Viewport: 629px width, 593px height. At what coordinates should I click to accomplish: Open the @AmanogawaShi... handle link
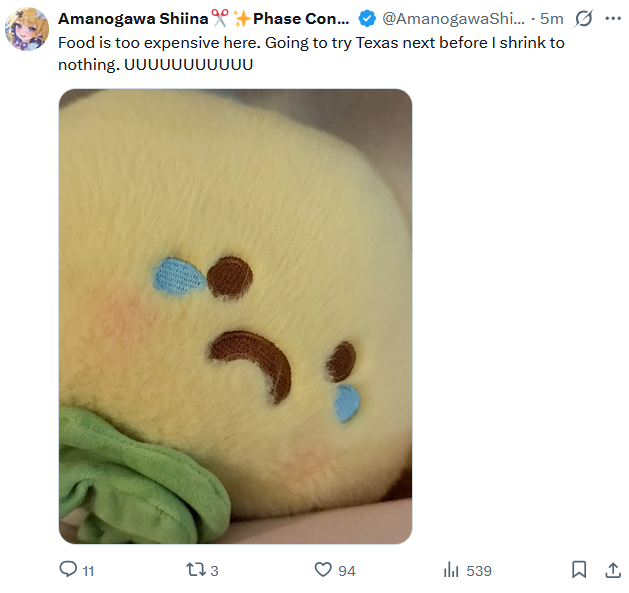pyautogui.click(x=453, y=18)
